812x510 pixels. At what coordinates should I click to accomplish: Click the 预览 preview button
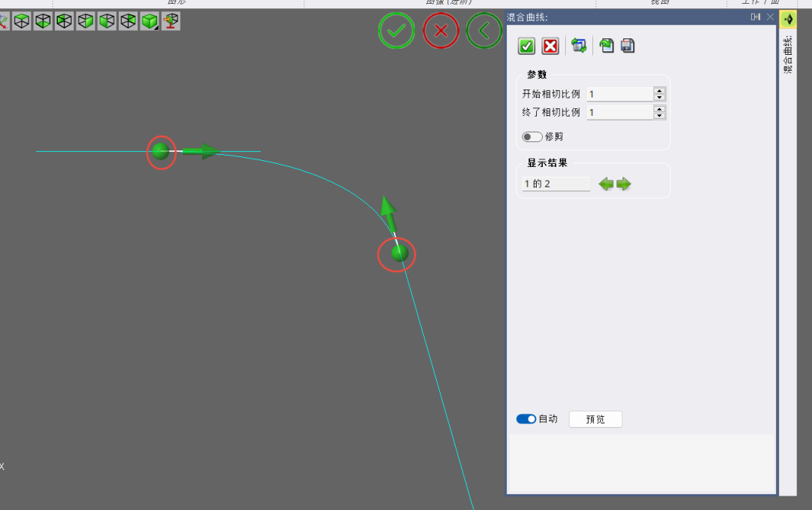tap(595, 419)
